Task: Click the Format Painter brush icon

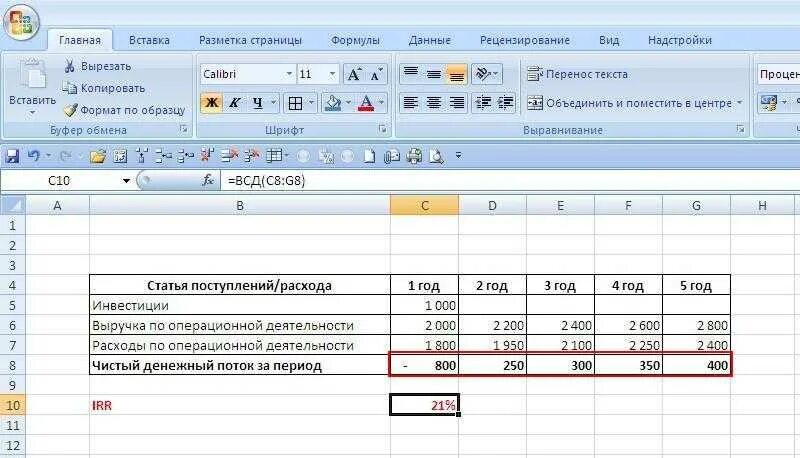Action: [70, 110]
